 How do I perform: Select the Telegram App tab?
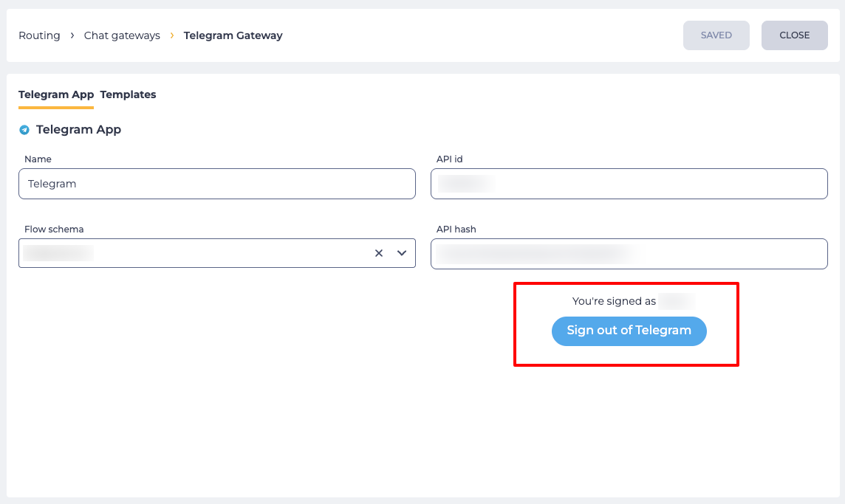tap(56, 94)
